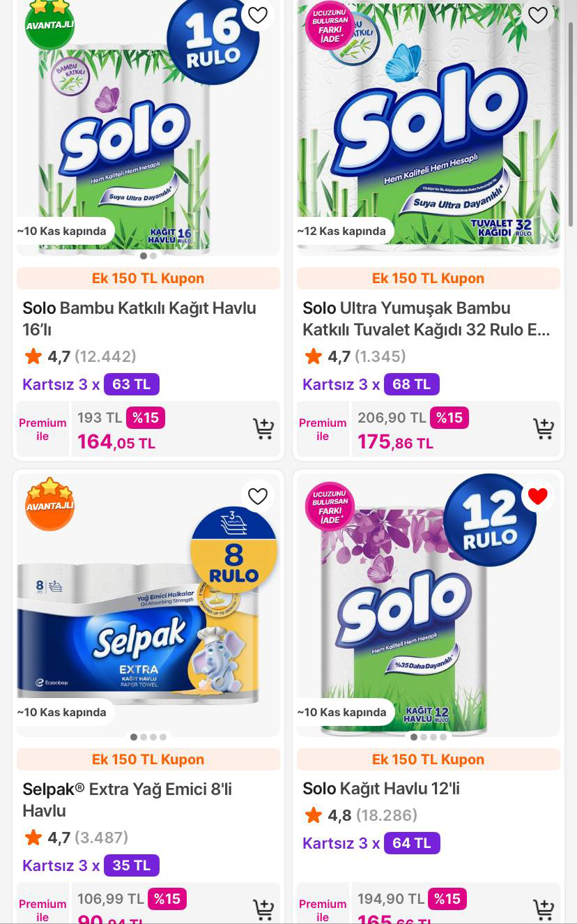Click the rating star of Solo Kağıt Havlu 12'li
The height and width of the screenshot is (924, 577).
pyautogui.click(x=314, y=815)
